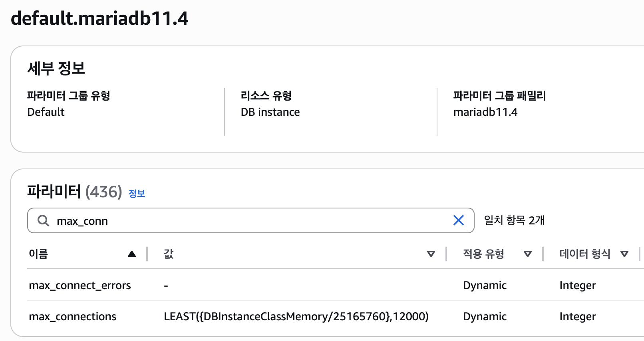Viewport: 644px width, 341px height.
Task: Click Integer in max_connect_errors row
Action: (578, 285)
